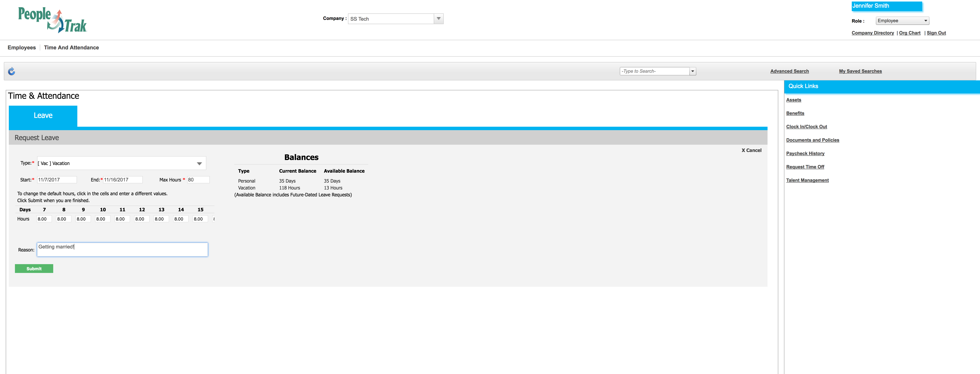Click the PeopleTrak logo

52,20
